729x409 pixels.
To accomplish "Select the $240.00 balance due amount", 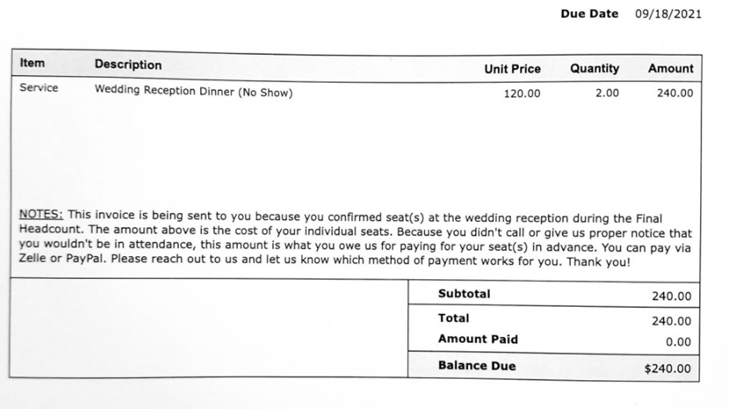I will 667,369.
